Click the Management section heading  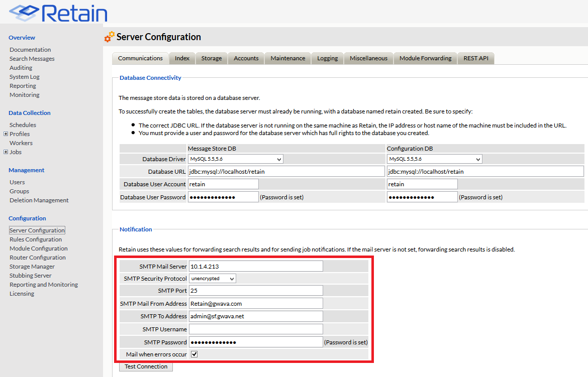(26, 170)
